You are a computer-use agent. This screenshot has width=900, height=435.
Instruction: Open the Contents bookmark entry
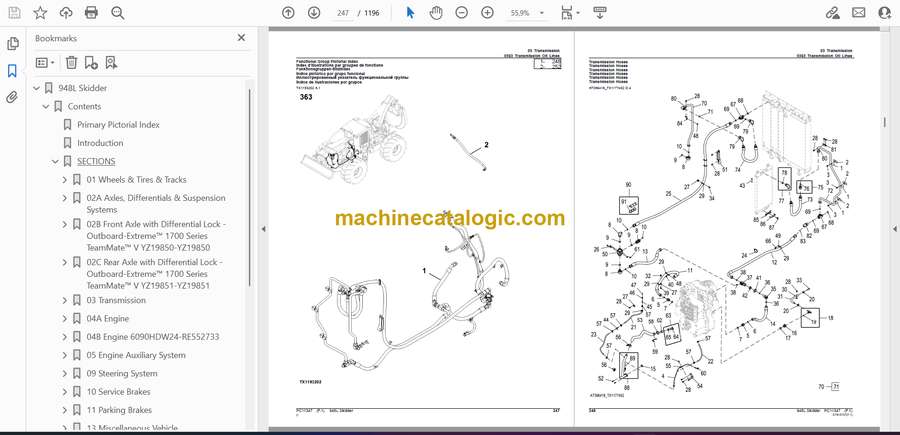pos(84,107)
